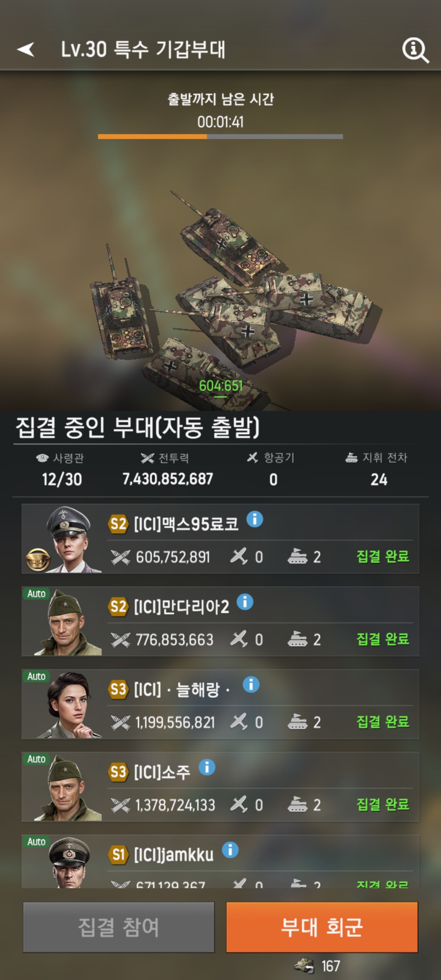Open info icon beside [ICI]소주
Screen dimensions: 441x980
click(207, 767)
